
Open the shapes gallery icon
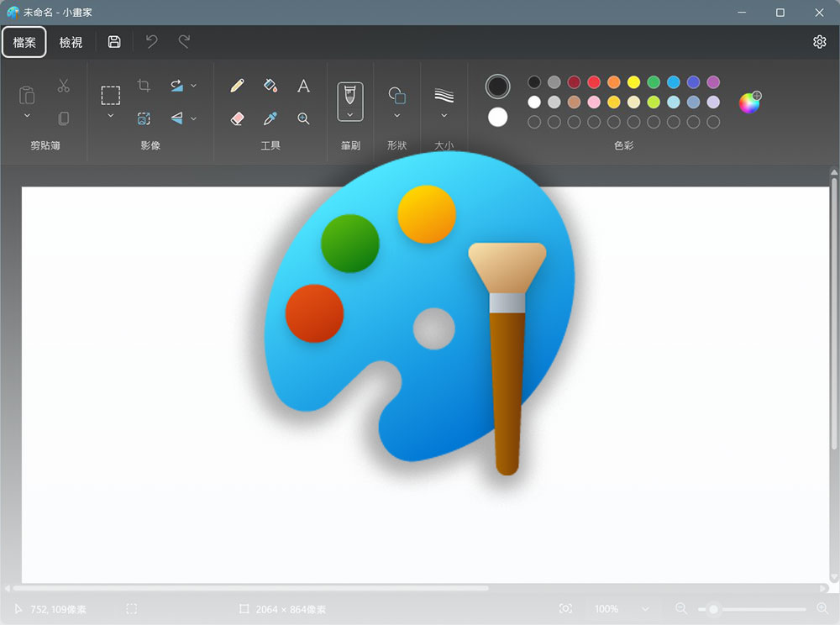397,95
